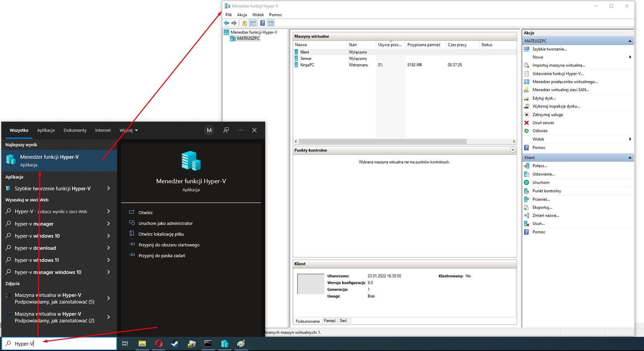Expand the Widok submenu in actions pane

tap(630, 139)
